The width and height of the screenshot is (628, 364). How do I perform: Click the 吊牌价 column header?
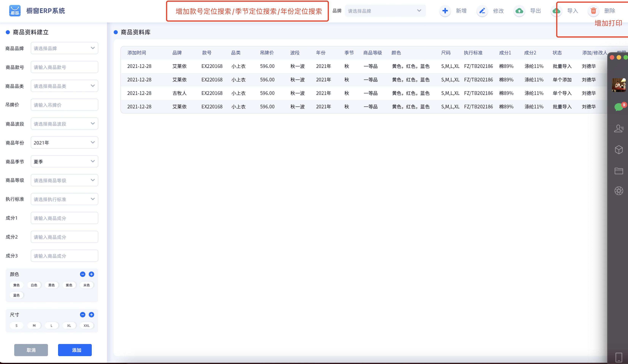[267, 53]
